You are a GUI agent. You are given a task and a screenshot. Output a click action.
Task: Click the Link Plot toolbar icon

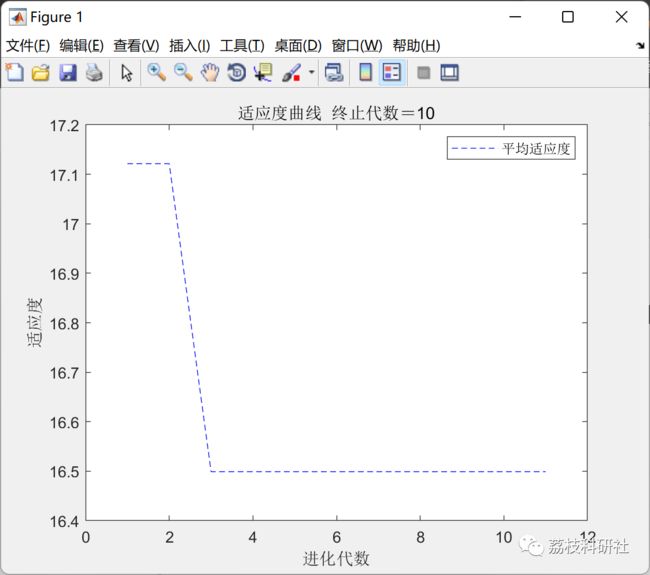point(334,73)
